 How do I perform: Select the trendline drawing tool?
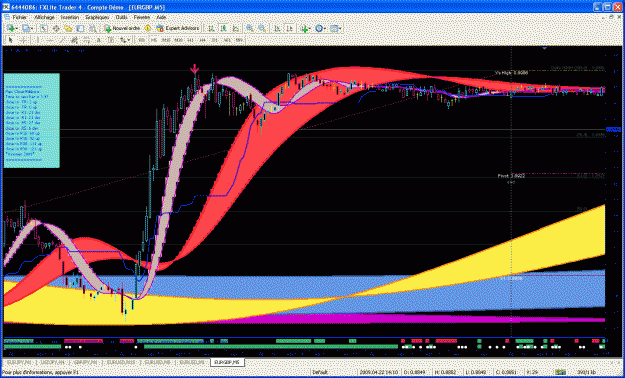(62, 40)
